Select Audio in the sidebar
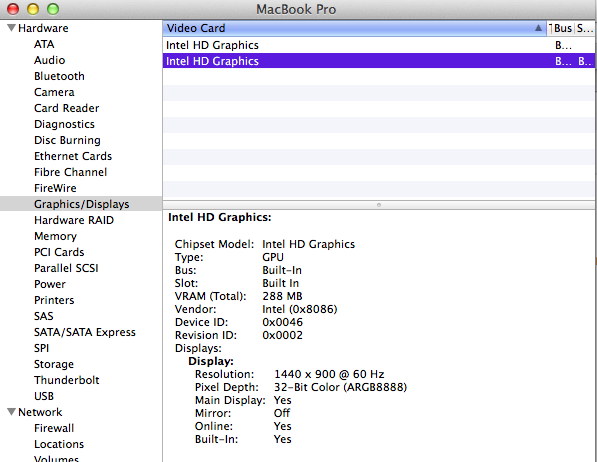This screenshot has width=597, height=462. point(49,60)
